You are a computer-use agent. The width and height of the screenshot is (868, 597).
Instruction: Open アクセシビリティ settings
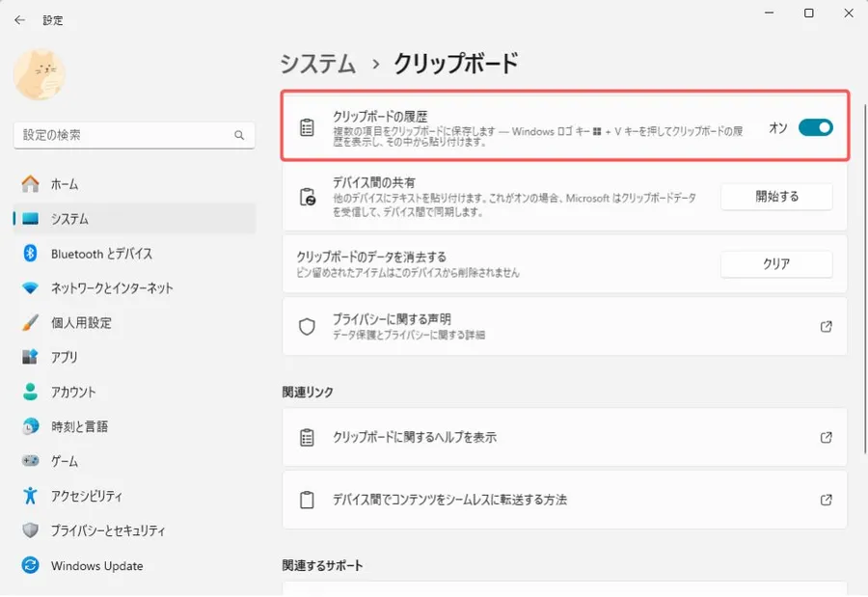[x=87, y=496]
